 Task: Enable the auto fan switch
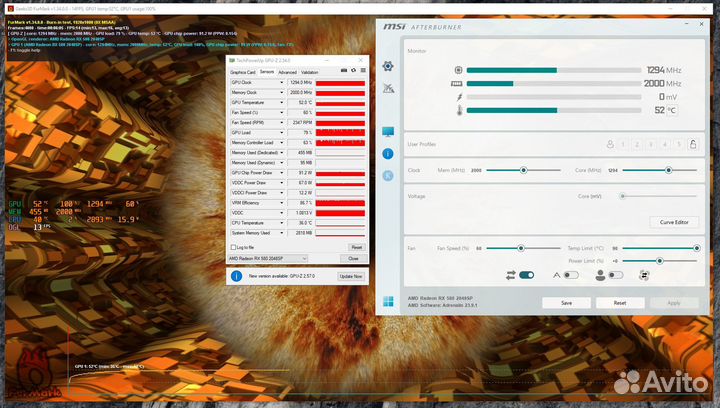tap(571, 275)
